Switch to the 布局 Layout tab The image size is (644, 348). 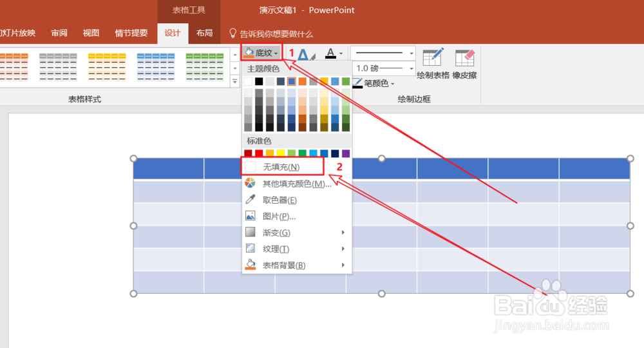click(204, 33)
